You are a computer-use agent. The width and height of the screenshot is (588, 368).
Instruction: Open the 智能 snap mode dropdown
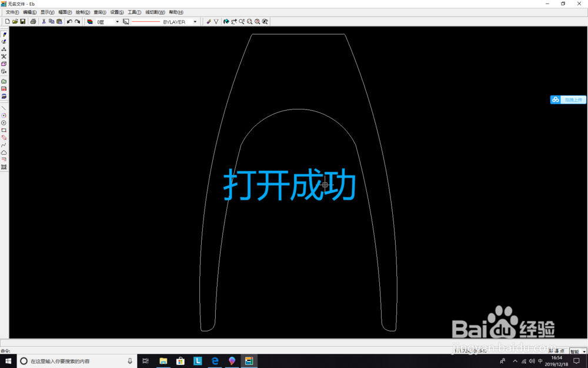point(584,352)
